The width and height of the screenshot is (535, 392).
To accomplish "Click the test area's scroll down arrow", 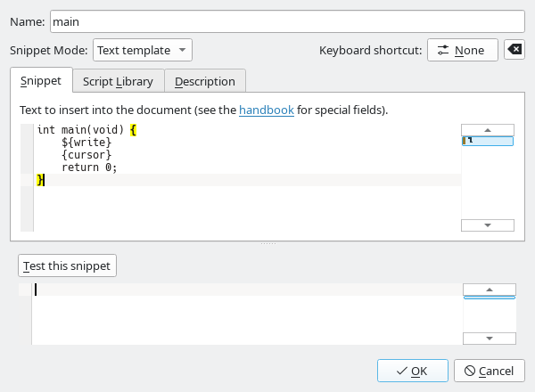I will pyautogui.click(x=490, y=339).
